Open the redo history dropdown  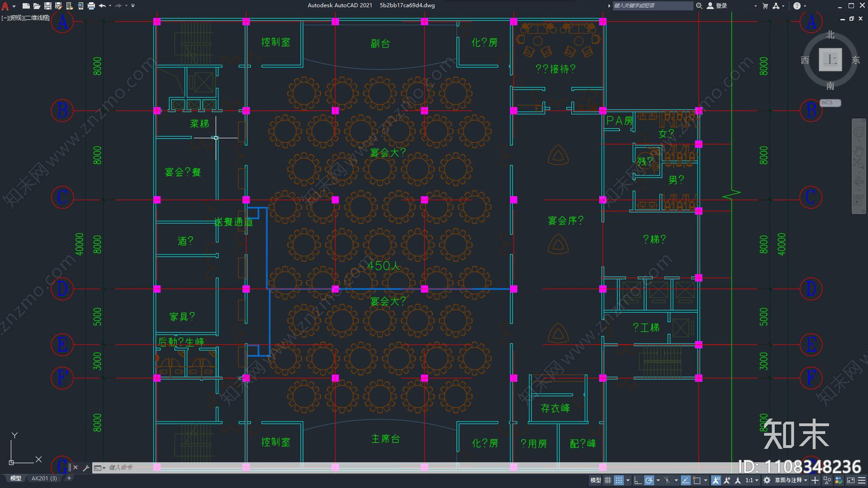pos(126,6)
